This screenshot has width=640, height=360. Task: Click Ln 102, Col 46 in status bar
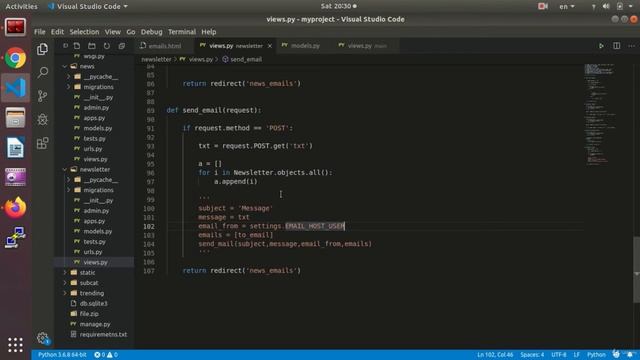pos(495,355)
